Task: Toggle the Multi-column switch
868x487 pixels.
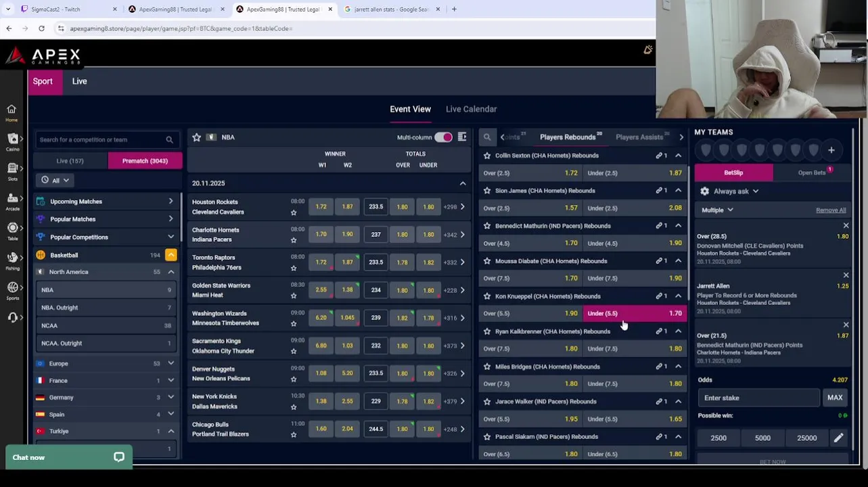Action: tap(444, 137)
